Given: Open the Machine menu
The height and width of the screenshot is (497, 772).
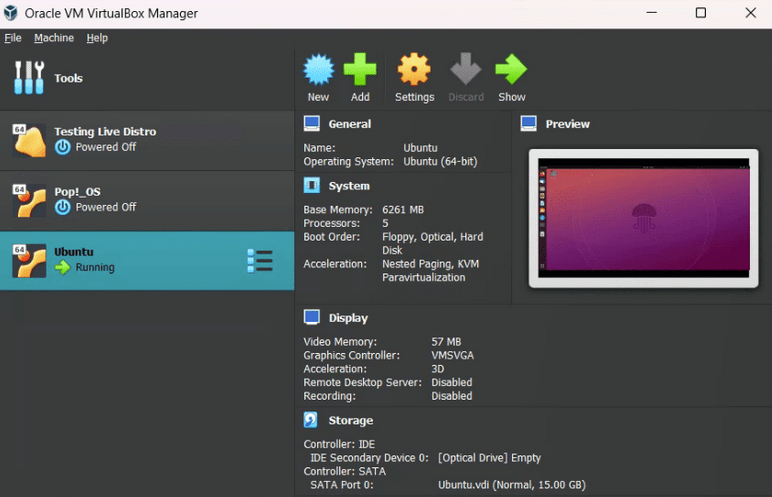Looking at the screenshot, I should pos(54,38).
